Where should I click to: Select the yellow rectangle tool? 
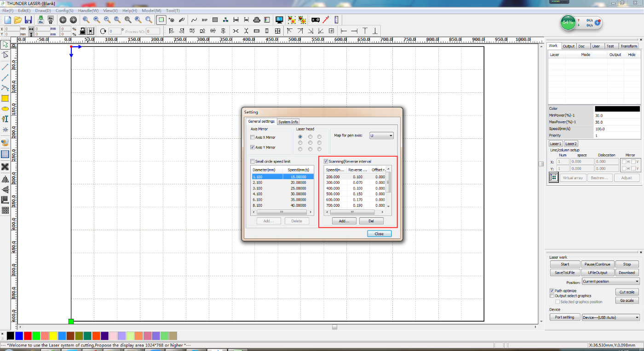[5, 98]
